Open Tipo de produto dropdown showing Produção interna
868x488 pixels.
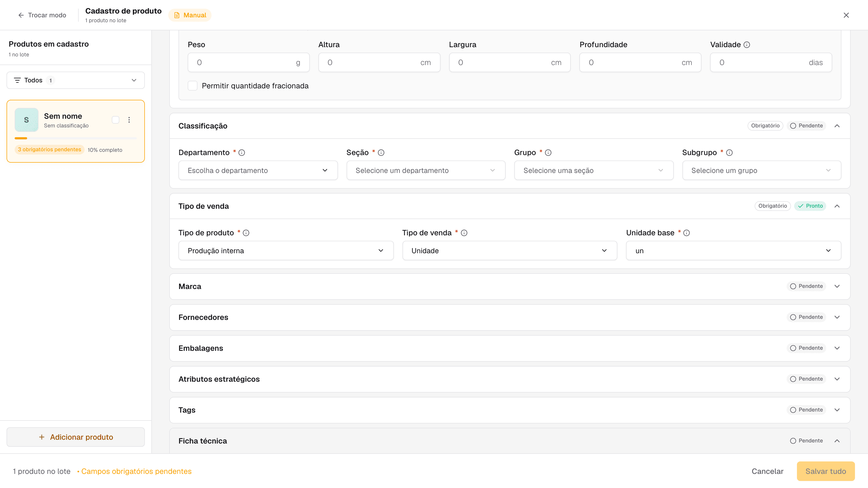coord(286,251)
